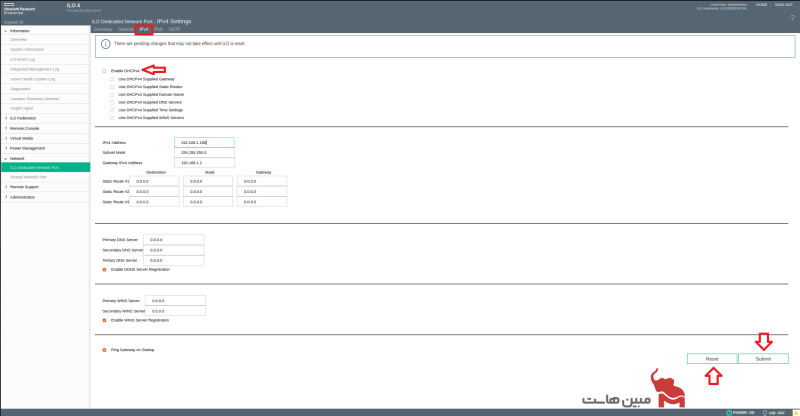Check Use DHCPv4 Supplied Static Routes

(112, 87)
